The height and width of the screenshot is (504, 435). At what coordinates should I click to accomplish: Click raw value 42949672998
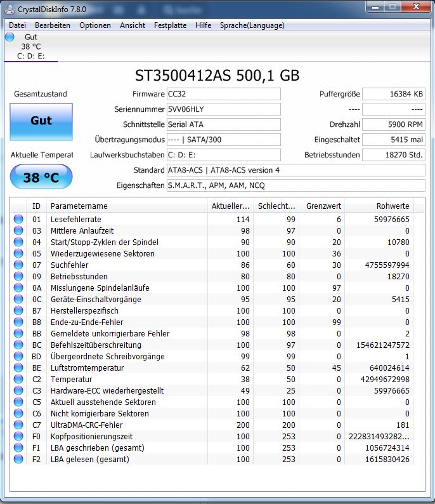click(385, 380)
